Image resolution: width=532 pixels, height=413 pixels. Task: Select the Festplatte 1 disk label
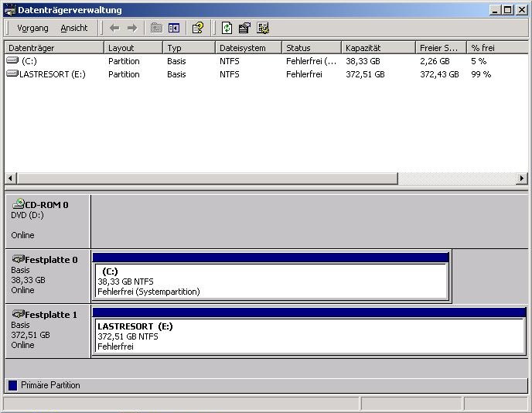[x=48, y=331]
